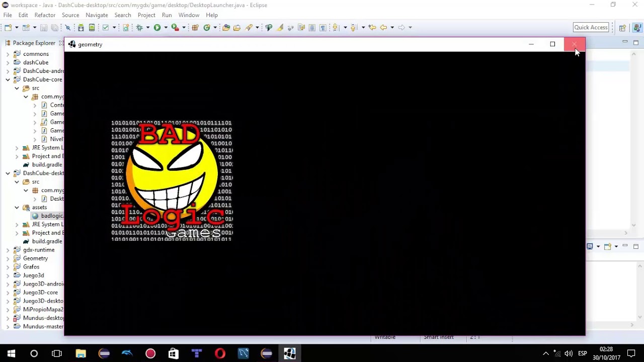Viewport: 644px width, 362px height.
Task: Open the Run button dropdown arrow
Action: tap(166, 28)
